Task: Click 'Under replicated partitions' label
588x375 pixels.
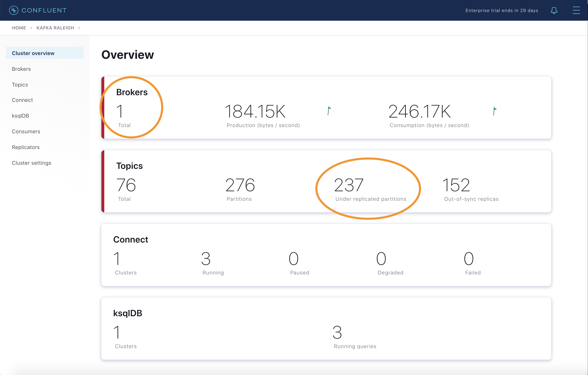Action: click(371, 199)
